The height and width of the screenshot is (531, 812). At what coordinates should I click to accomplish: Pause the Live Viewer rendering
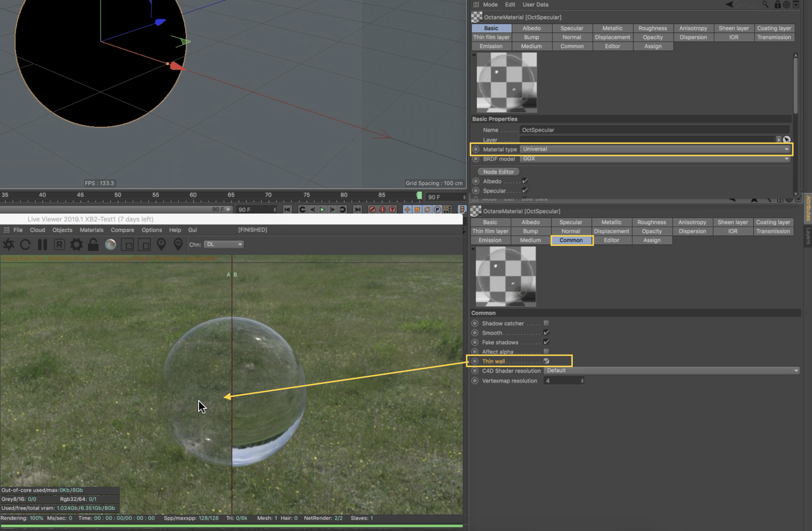(42, 244)
